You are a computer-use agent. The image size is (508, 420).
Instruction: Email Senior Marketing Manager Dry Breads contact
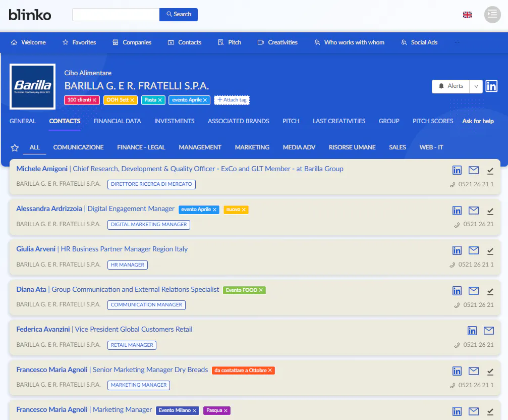pyautogui.click(x=473, y=371)
